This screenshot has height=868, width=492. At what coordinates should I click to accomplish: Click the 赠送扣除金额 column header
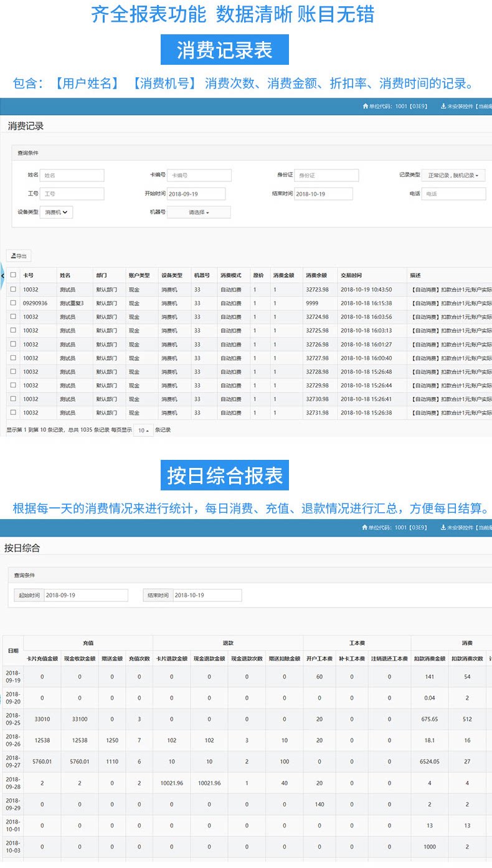[284, 658]
